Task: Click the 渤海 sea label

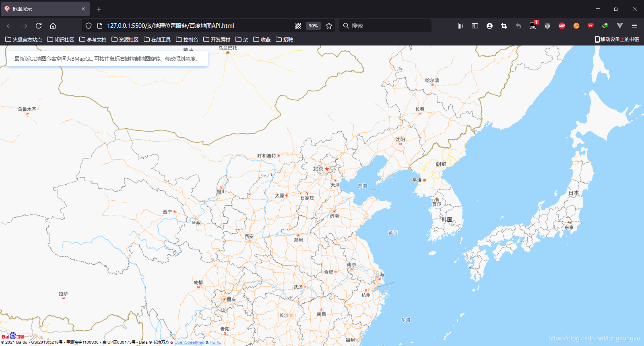Action: point(363,186)
